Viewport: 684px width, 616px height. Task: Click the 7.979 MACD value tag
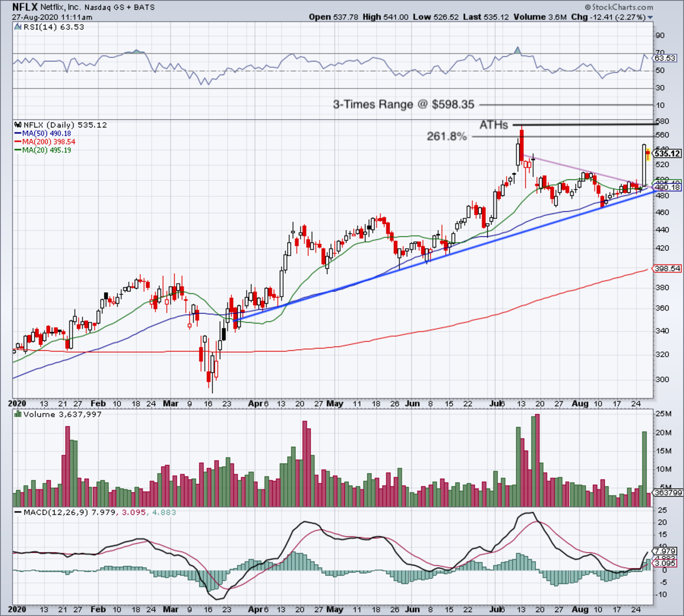[x=665, y=551]
